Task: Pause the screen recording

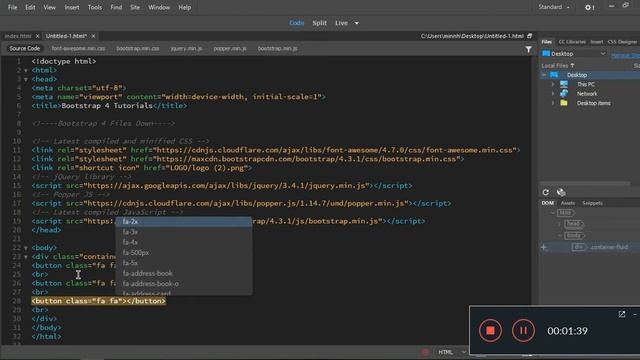Action: pos(523,331)
